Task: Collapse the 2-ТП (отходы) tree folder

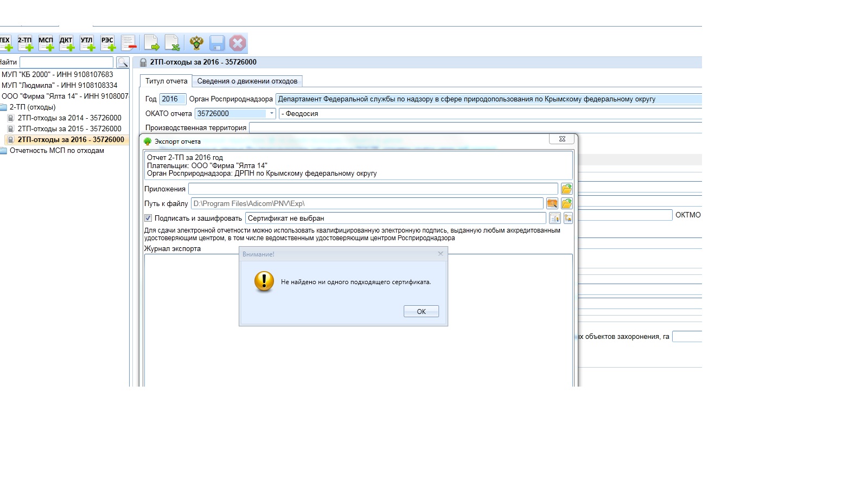Action: click(4, 107)
